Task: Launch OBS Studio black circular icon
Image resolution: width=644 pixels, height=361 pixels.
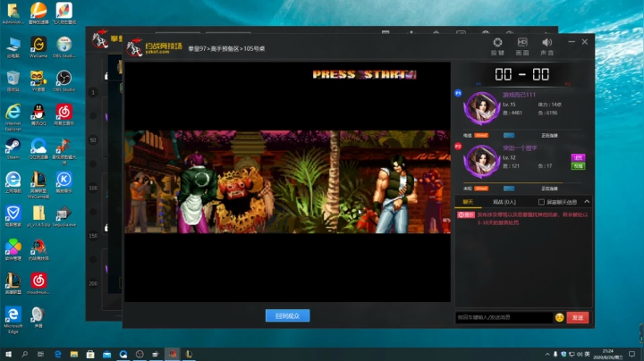Action: click(x=64, y=80)
